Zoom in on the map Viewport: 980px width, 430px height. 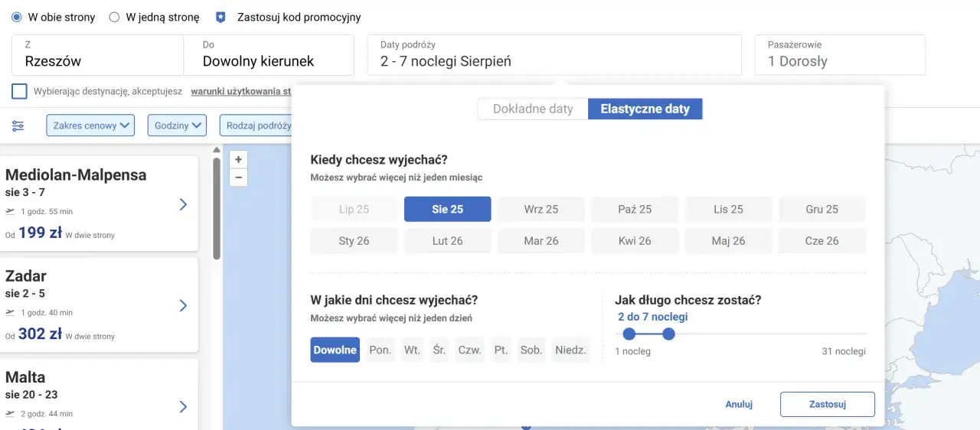[x=239, y=160]
